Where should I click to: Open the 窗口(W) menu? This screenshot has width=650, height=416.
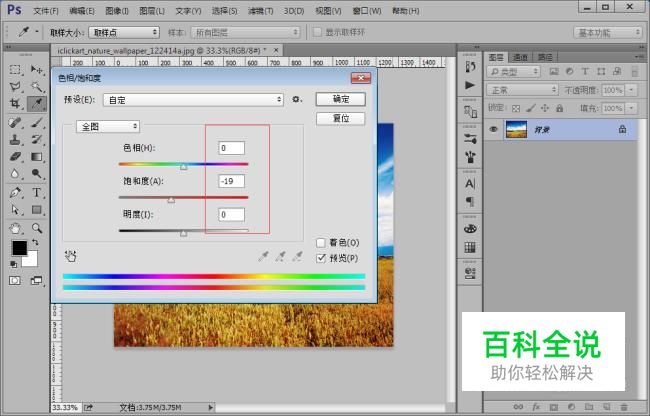point(367,11)
